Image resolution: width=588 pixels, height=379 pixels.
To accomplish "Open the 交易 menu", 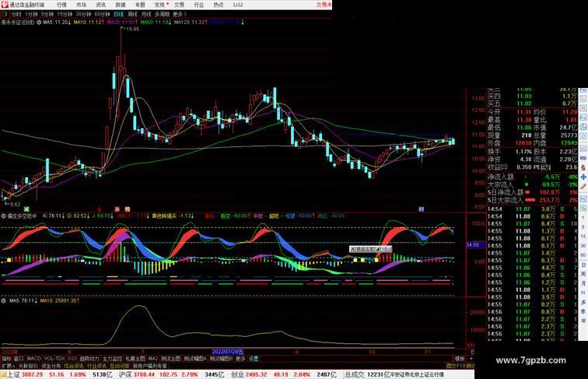I will coord(179,5).
